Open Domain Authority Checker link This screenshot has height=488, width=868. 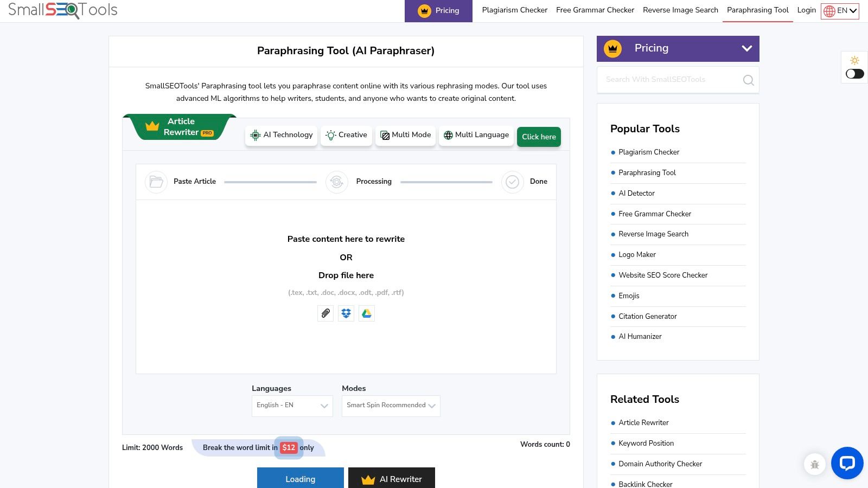660,464
